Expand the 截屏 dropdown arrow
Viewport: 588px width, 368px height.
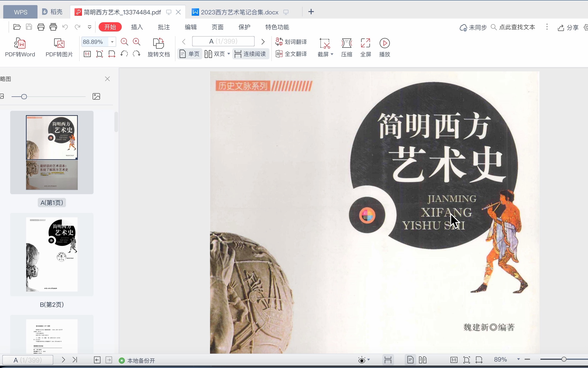coord(332,54)
